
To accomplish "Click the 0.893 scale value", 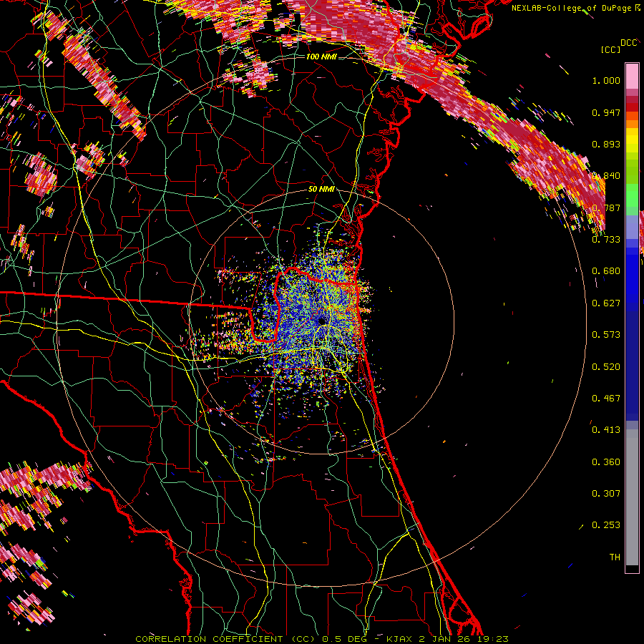I will 606,144.
